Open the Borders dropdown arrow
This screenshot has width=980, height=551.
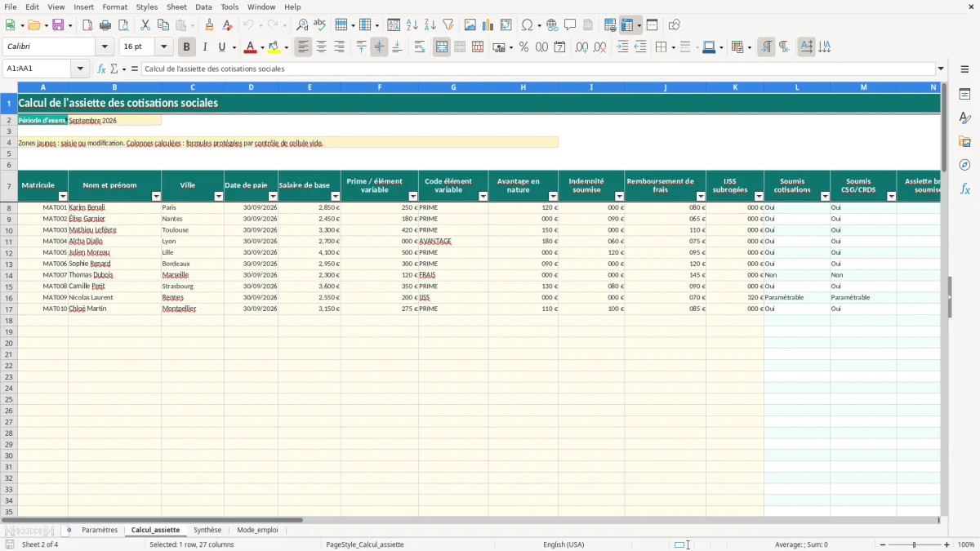[673, 47]
